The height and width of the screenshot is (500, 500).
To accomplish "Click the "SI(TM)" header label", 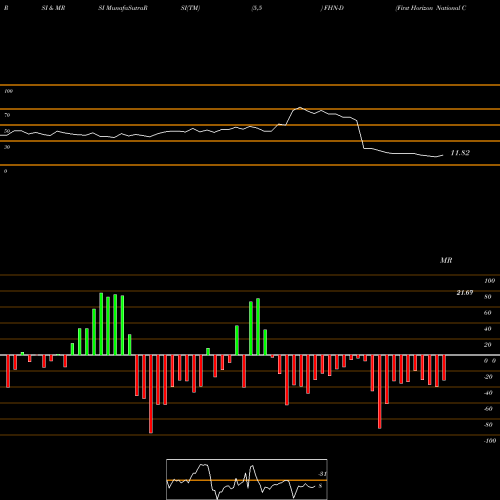I will [190, 8].
